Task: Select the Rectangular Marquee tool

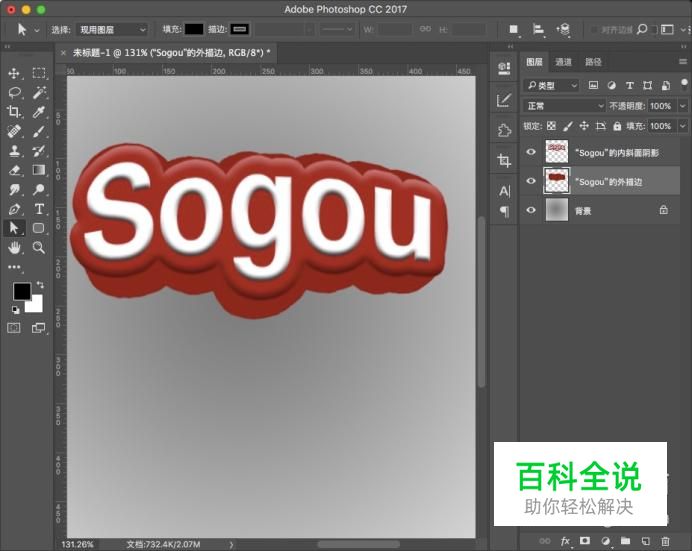Action: (x=39, y=73)
